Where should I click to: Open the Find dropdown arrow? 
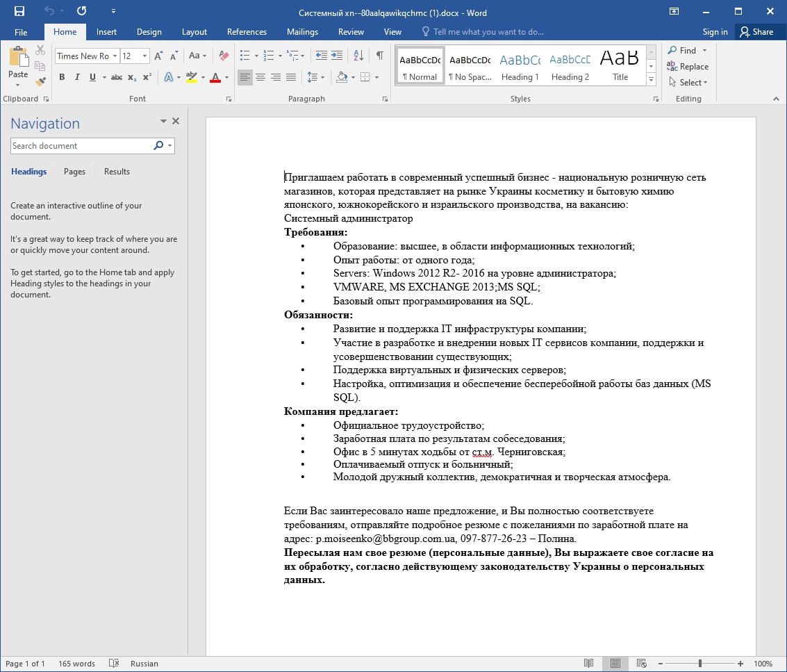click(x=704, y=50)
